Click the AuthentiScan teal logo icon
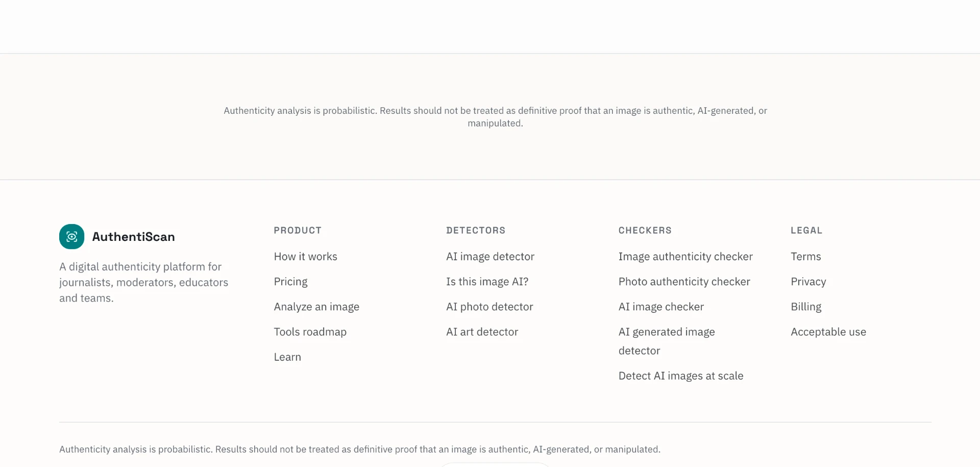 click(71, 236)
